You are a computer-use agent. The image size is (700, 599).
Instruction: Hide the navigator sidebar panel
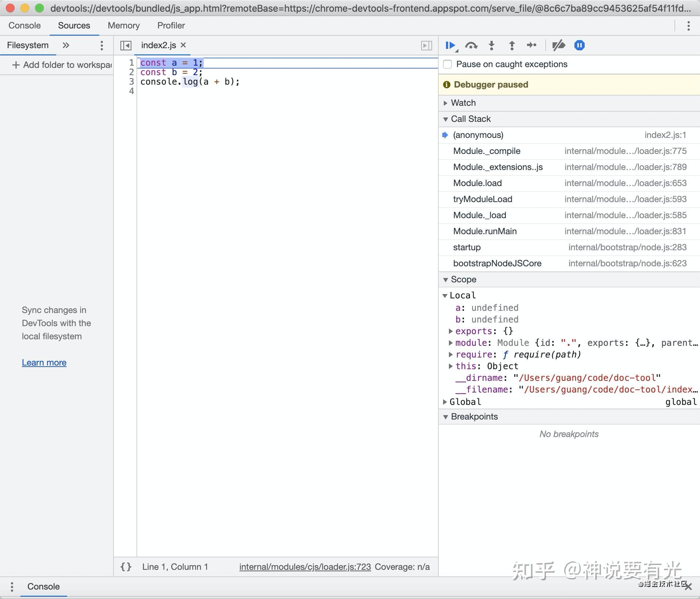point(126,45)
